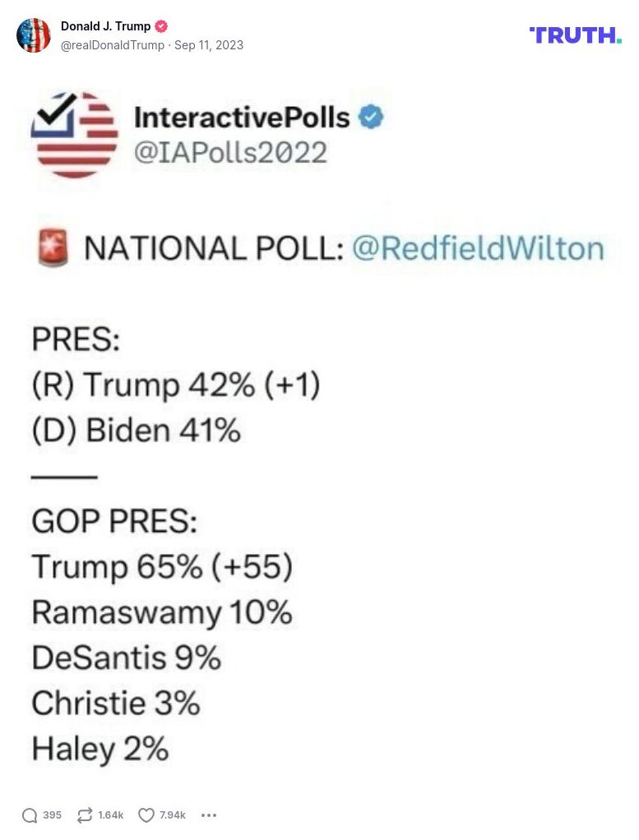Click Trump's circular profile picture
This screenshot has width=639, height=840.
coord(35,35)
